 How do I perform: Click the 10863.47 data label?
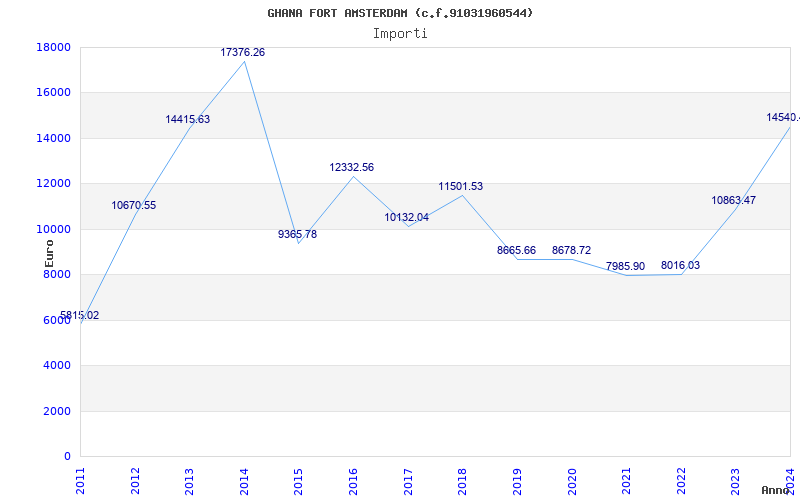734,201
